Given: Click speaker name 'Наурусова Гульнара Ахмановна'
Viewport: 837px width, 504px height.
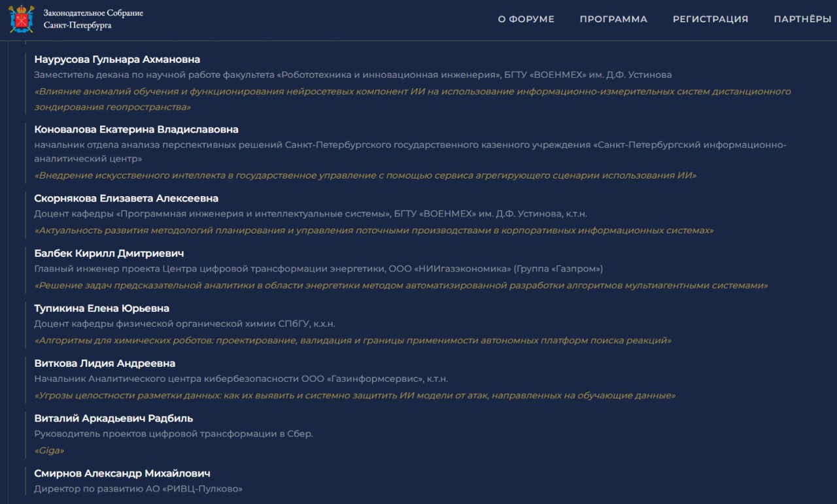Looking at the screenshot, I should pos(117,59).
